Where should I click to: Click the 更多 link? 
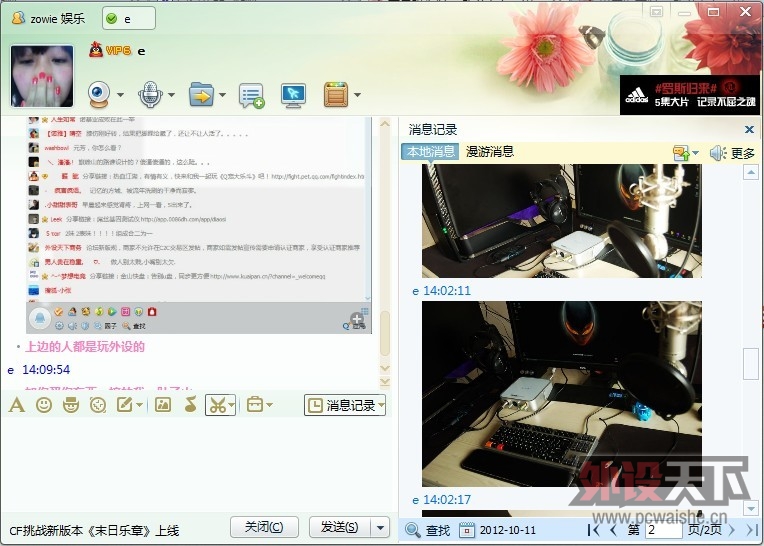pos(743,153)
